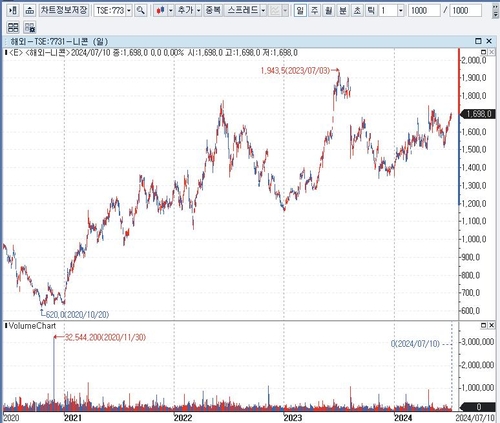This screenshot has width=500, height=423.
Task: Expand the interval number dropdown
Action: [401, 11]
